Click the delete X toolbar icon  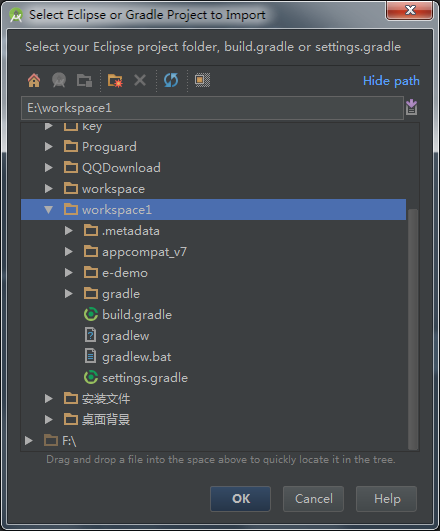140,81
